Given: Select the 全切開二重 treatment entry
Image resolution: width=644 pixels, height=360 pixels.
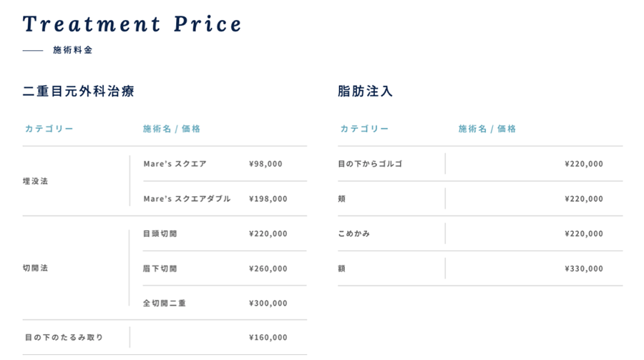Looking at the screenshot, I should [165, 303].
